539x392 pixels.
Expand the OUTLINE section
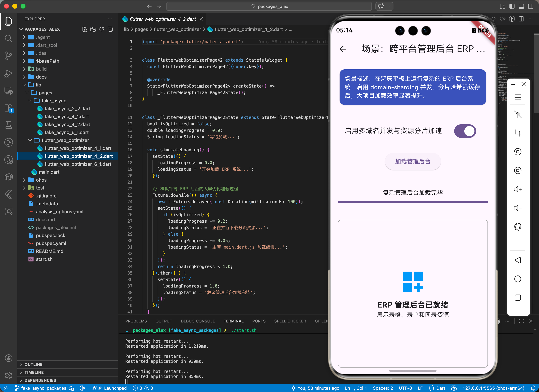tap(33, 364)
